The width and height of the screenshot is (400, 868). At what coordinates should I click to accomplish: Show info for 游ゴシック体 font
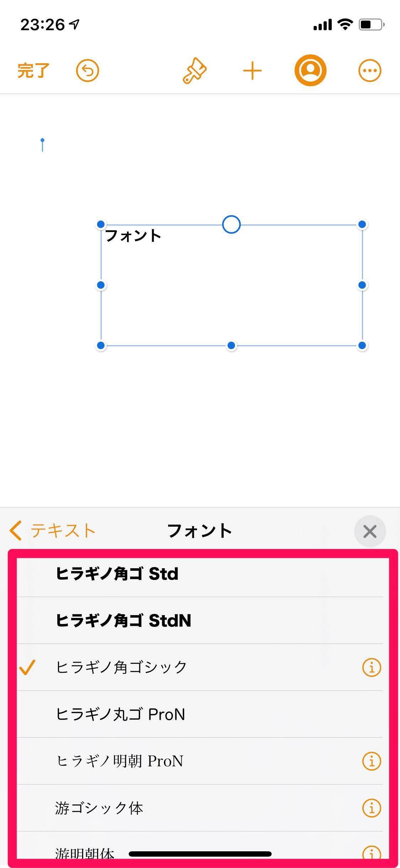pyautogui.click(x=371, y=808)
